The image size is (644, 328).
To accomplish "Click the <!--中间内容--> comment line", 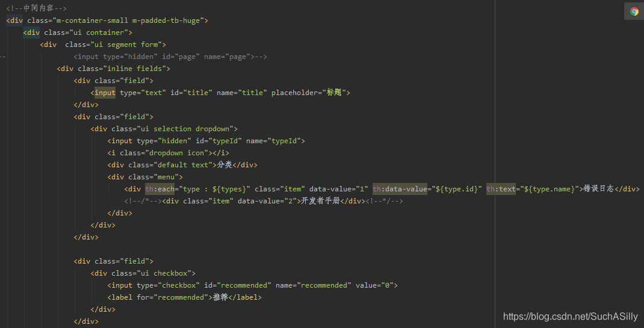I will (37, 8).
